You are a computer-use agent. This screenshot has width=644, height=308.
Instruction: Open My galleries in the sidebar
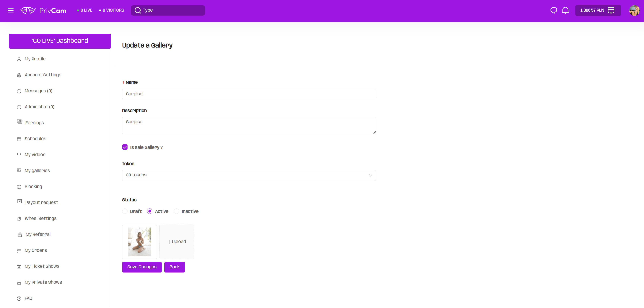tap(37, 170)
